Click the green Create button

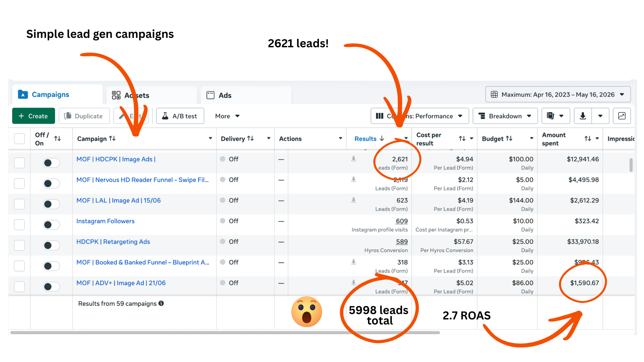[x=34, y=116]
